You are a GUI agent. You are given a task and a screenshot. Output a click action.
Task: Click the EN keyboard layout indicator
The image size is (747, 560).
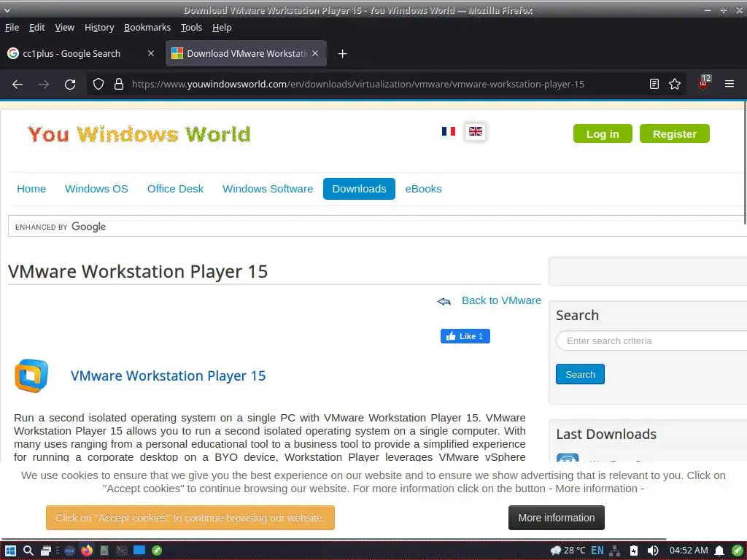[597, 551]
